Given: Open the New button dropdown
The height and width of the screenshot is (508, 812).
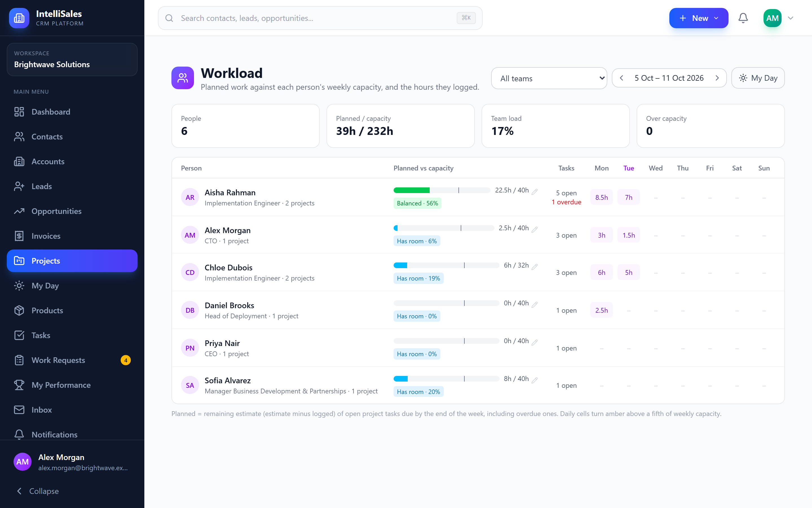Looking at the screenshot, I should (x=699, y=18).
